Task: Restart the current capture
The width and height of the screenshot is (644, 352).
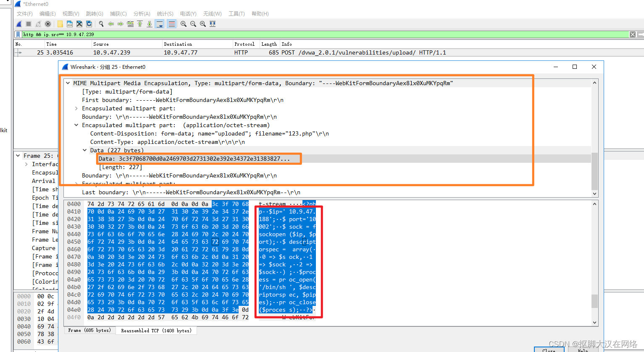Action: 38,24
